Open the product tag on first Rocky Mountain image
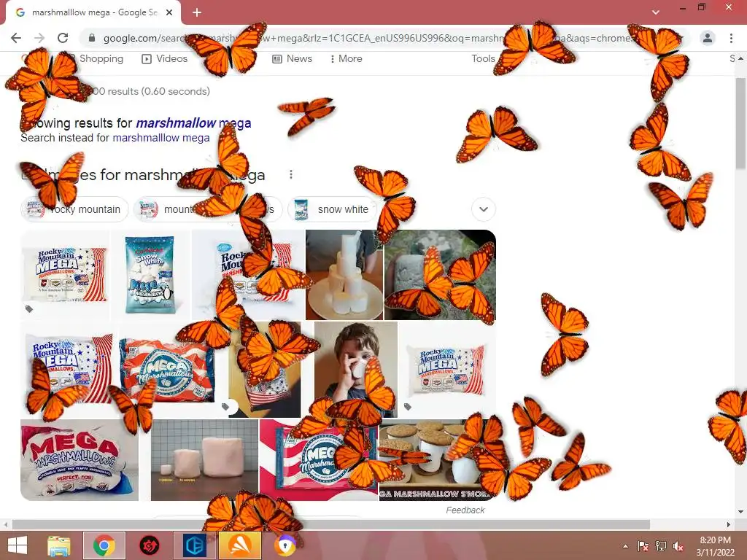Screen dimensions: 747x560 click(x=29, y=309)
